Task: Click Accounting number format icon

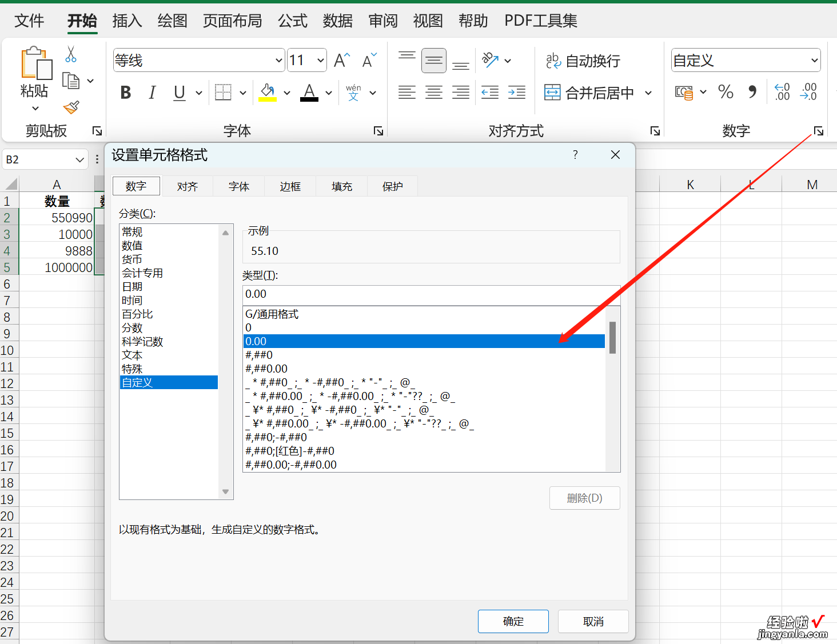Action: click(684, 93)
